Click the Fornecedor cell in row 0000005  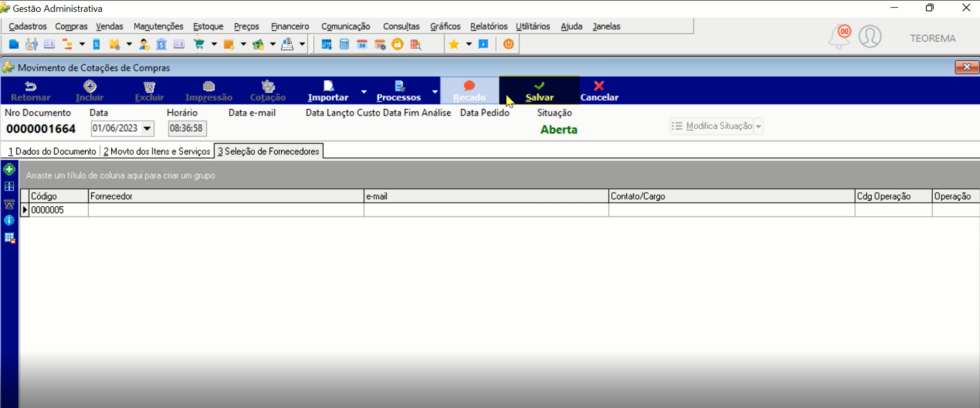(x=226, y=210)
